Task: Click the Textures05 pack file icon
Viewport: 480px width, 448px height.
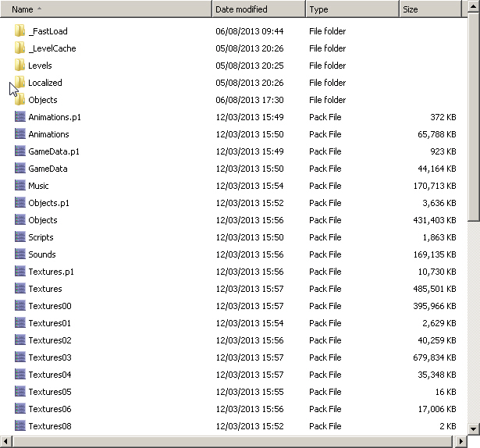Action: pyautogui.click(x=20, y=391)
